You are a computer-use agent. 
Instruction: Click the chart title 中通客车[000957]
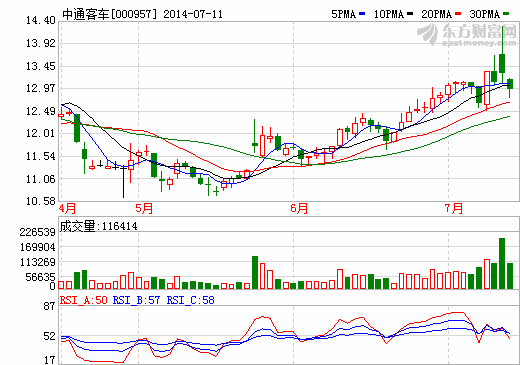pos(110,14)
